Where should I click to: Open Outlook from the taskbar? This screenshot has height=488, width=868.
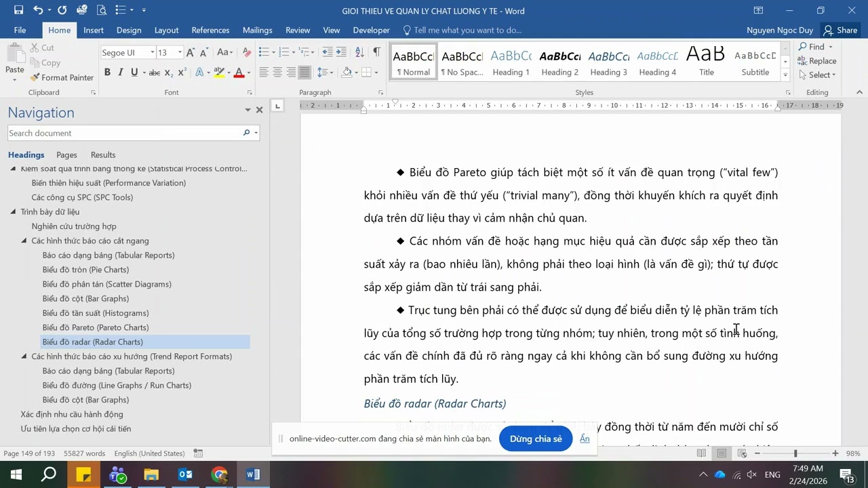pos(185,474)
